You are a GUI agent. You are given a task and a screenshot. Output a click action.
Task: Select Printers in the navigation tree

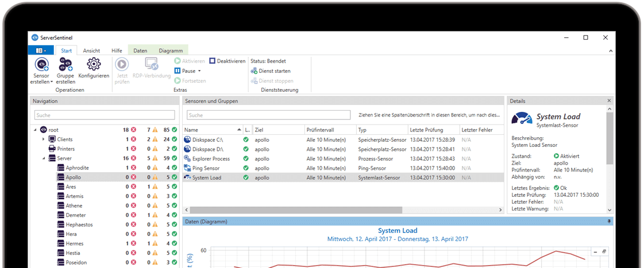(65, 149)
